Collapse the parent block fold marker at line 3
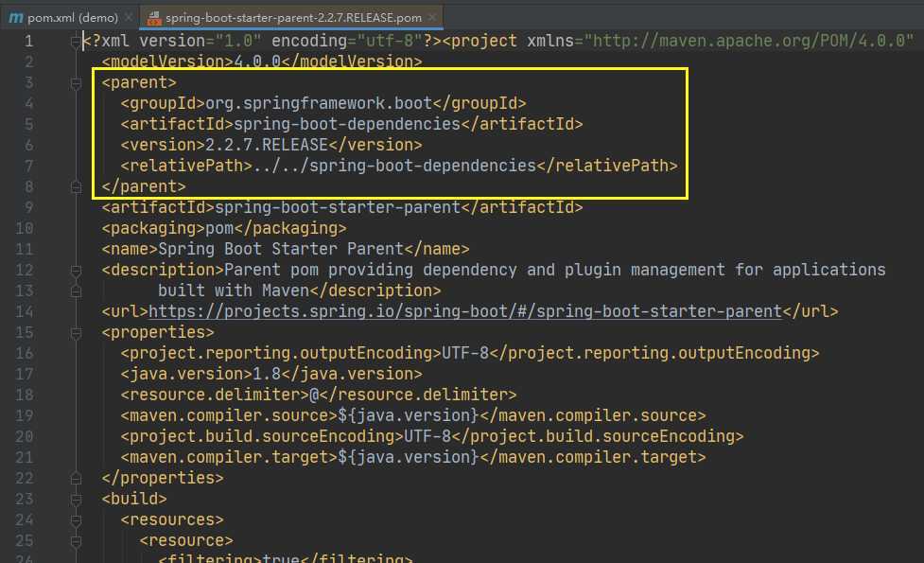 point(76,83)
